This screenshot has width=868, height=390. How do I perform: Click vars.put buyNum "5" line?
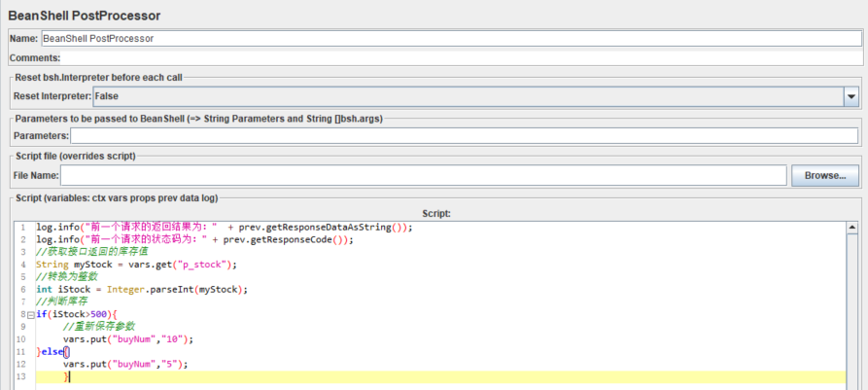tap(125, 365)
